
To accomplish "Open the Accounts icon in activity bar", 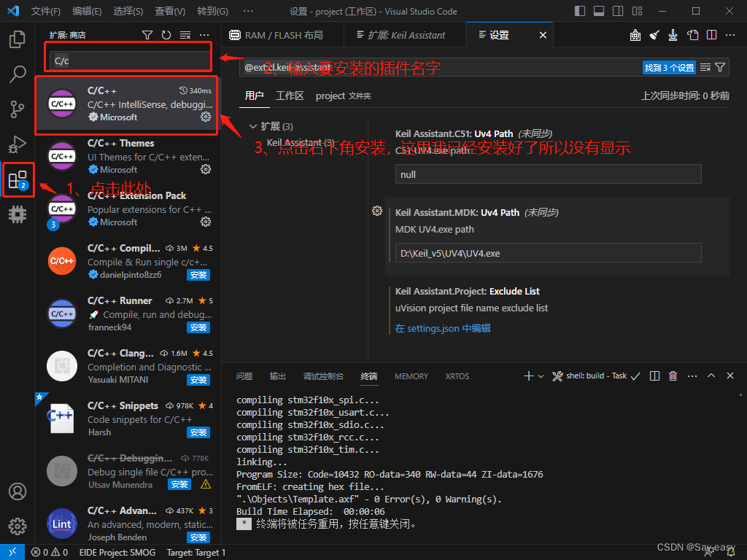I will click(18, 491).
